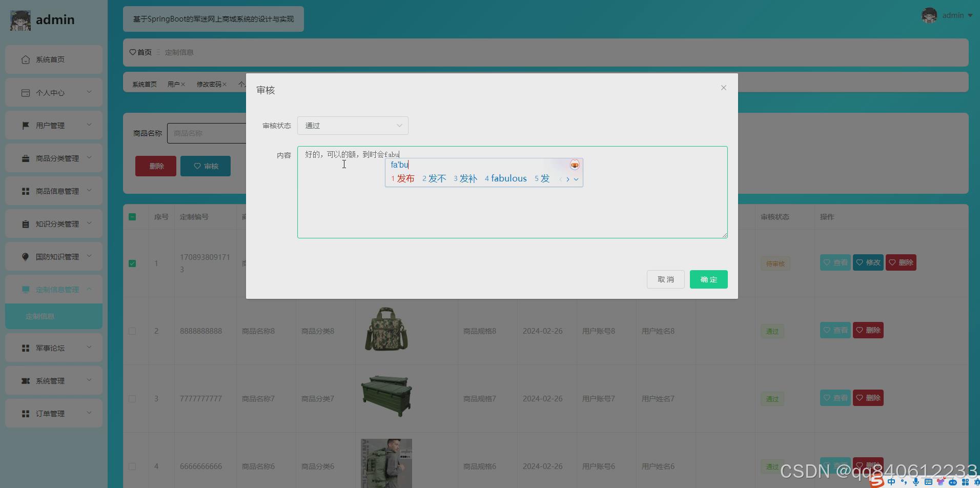
Task: Open the 审核状态 dropdown showing 通过
Action: pos(353,126)
